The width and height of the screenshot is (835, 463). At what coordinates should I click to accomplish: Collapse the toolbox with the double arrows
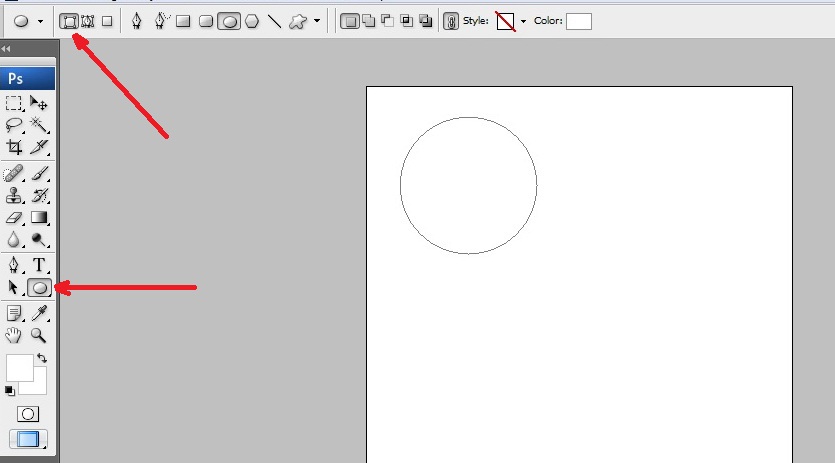(x=6, y=48)
